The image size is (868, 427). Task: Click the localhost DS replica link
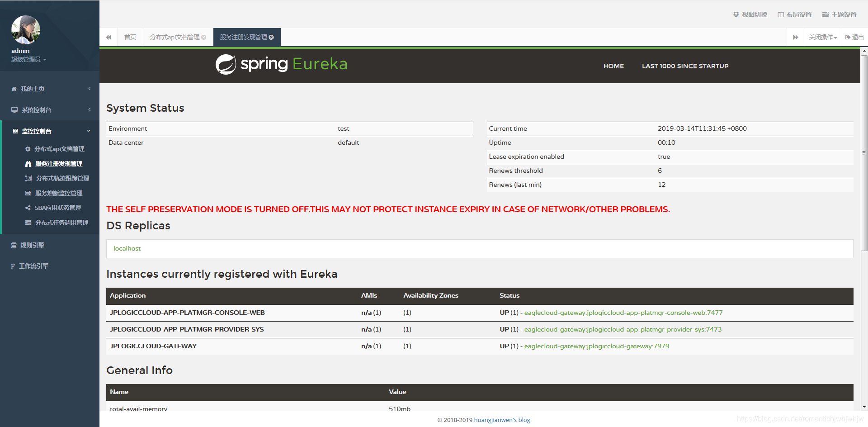(x=127, y=248)
